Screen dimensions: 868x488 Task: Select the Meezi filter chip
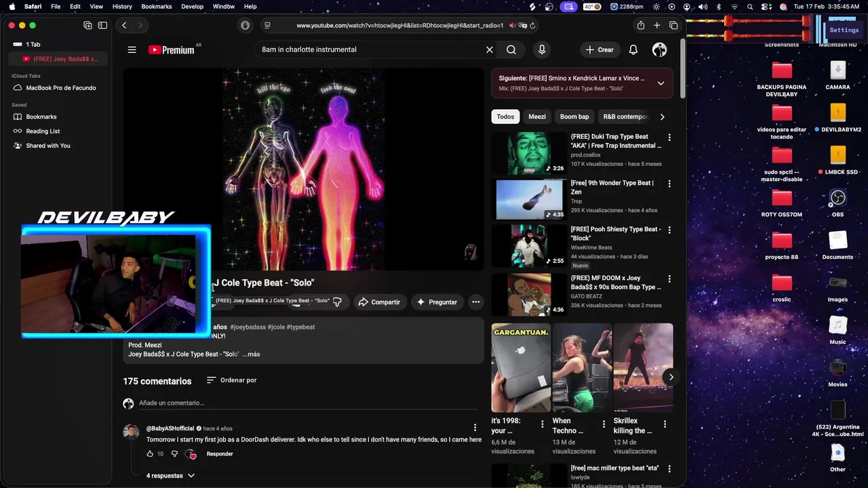(x=537, y=117)
